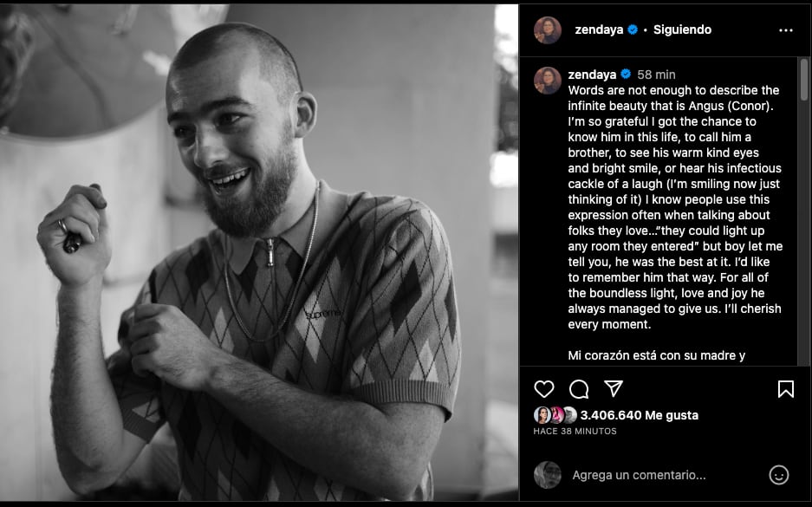Screen dimensions: 812x507
Task: Click your profile avatar by comment box
Action: click(548, 475)
